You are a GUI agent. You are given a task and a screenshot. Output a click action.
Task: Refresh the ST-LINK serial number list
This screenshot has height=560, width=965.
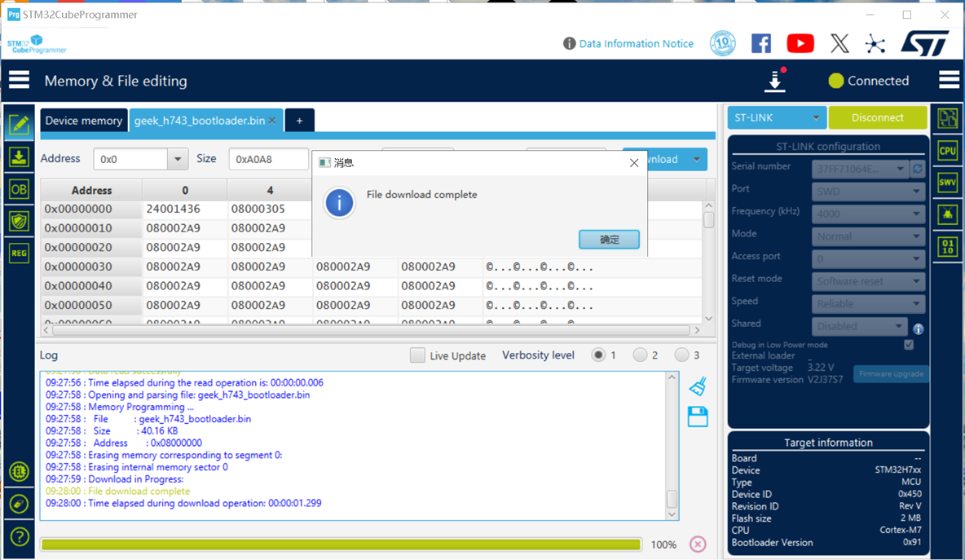(x=918, y=169)
